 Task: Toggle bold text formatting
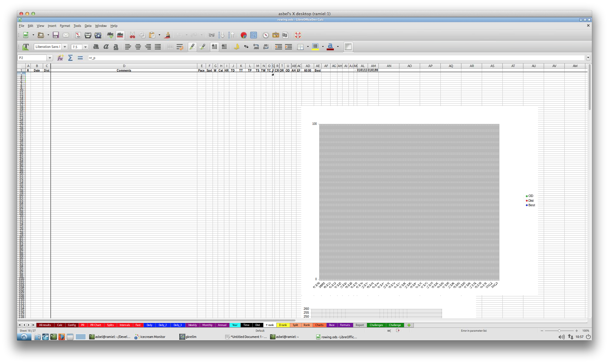pyautogui.click(x=96, y=47)
